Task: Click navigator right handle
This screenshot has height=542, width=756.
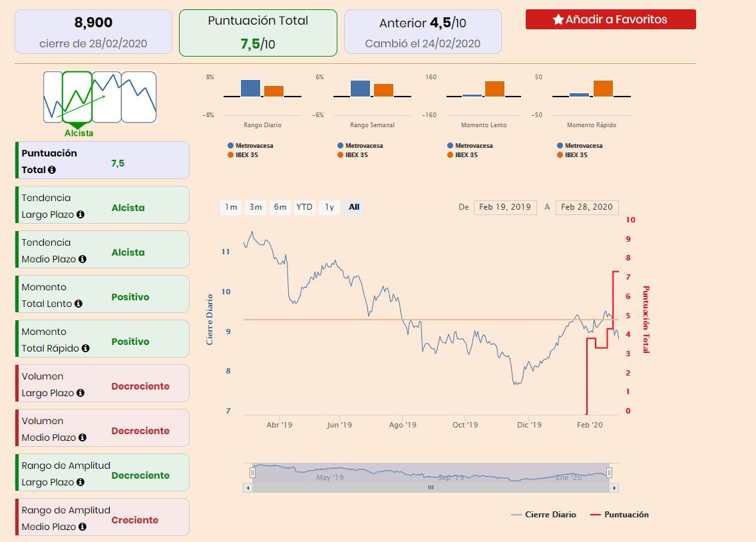Action: coord(609,473)
